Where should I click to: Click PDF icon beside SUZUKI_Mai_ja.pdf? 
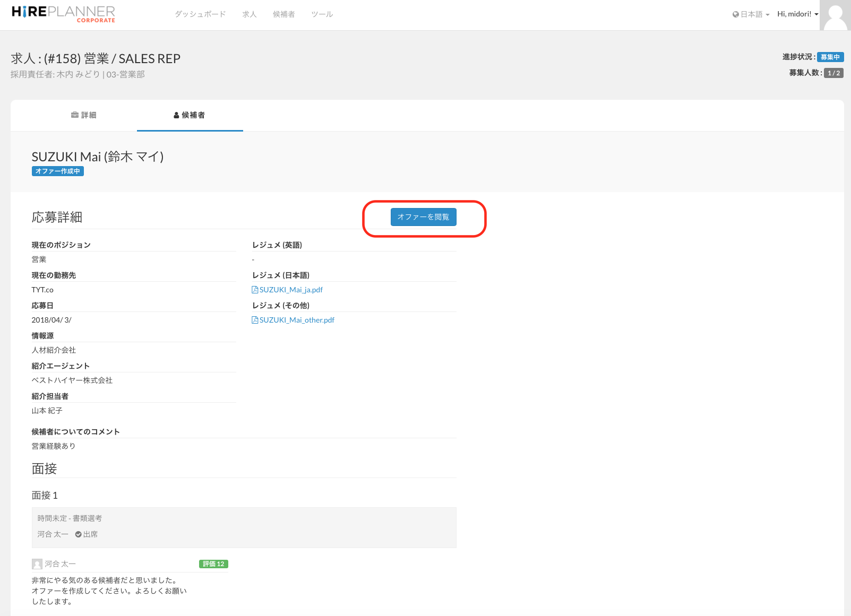click(255, 290)
